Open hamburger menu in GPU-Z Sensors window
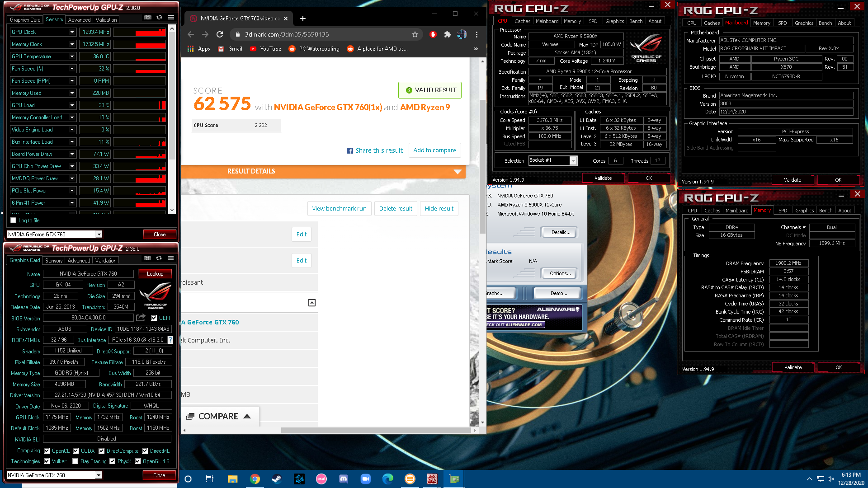Viewport: 868px width, 488px height. (171, 18)
